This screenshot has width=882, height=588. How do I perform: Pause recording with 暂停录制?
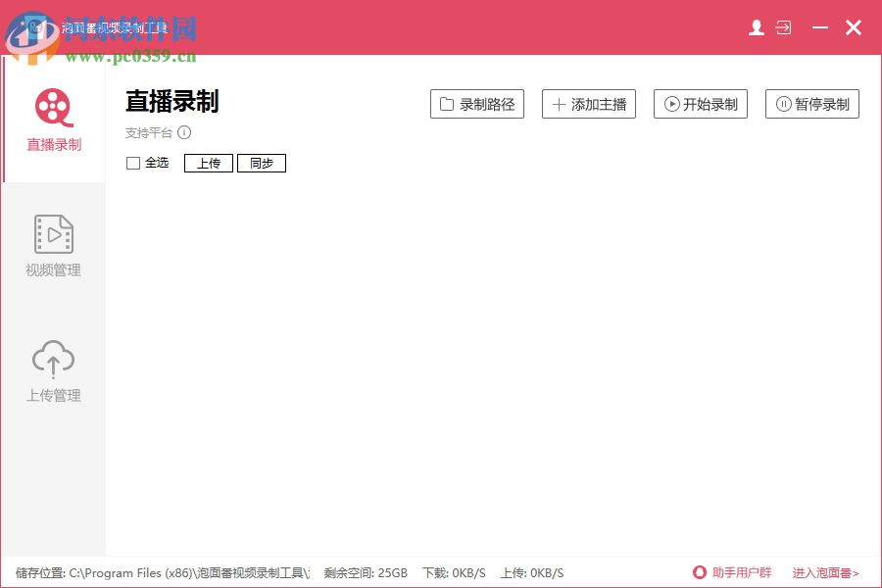(811, 103)
